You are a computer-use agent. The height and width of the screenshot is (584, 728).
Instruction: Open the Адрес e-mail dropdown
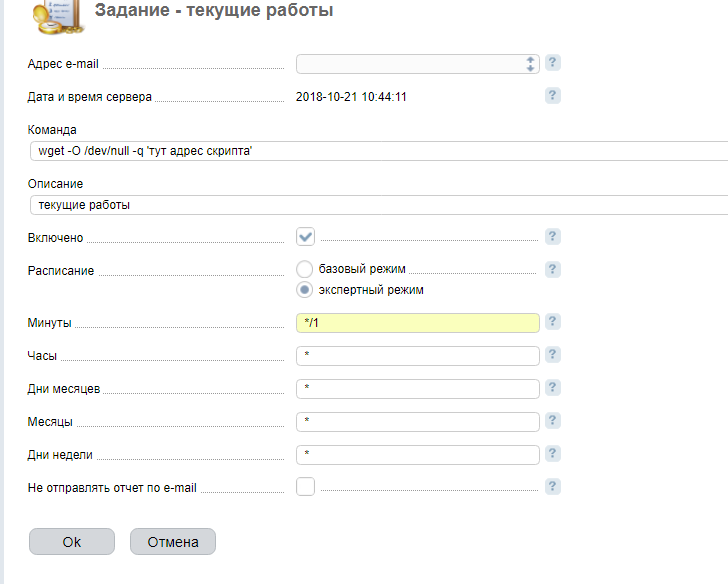pos(418,64)
